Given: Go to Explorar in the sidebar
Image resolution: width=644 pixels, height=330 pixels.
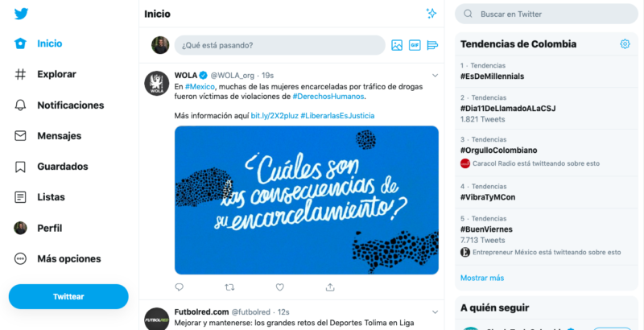Looking at the screenshot, I should click(x=45, y=74).
